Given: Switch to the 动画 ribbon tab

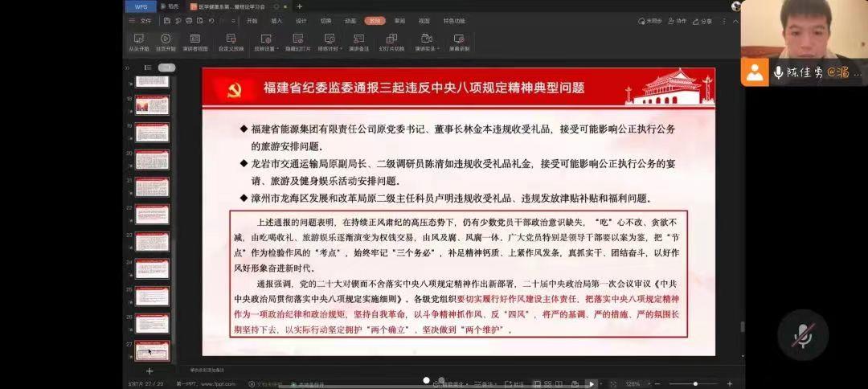Looking at the screenshot, I should pyautogui.click(x=350, y=21).
